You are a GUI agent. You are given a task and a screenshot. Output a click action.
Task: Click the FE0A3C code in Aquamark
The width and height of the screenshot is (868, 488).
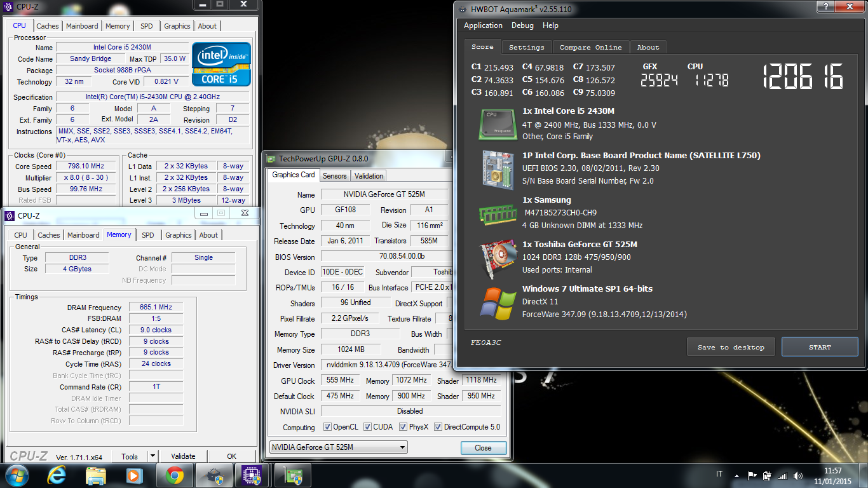click(486, 342)
